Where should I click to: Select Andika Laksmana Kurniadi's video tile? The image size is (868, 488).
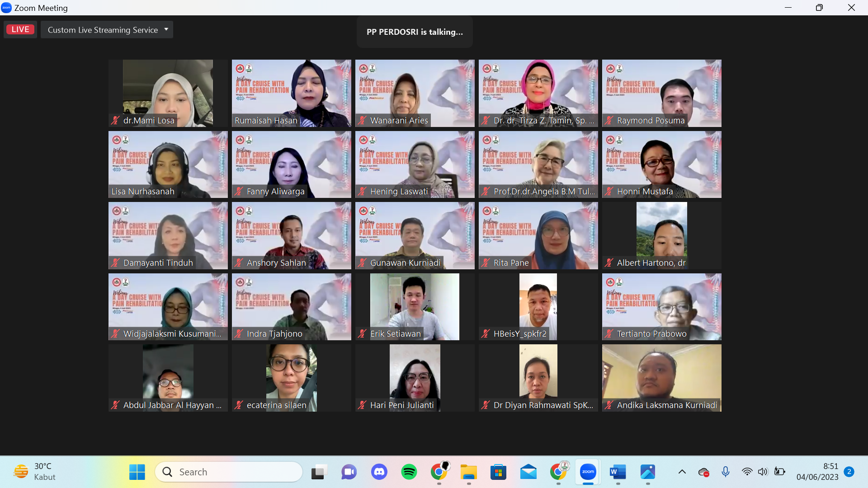click(661, 378)
